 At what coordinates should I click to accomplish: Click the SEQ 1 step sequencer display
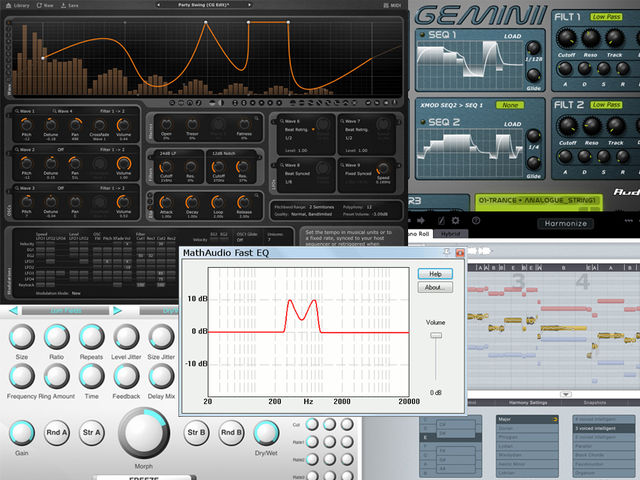click(x=469, y=63)
